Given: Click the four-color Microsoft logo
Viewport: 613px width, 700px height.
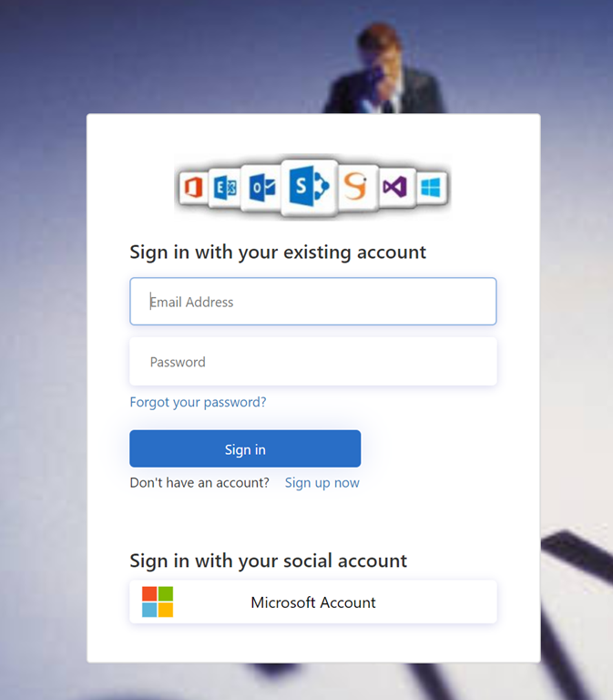Looking at the screenshot, I should (158, 602).
